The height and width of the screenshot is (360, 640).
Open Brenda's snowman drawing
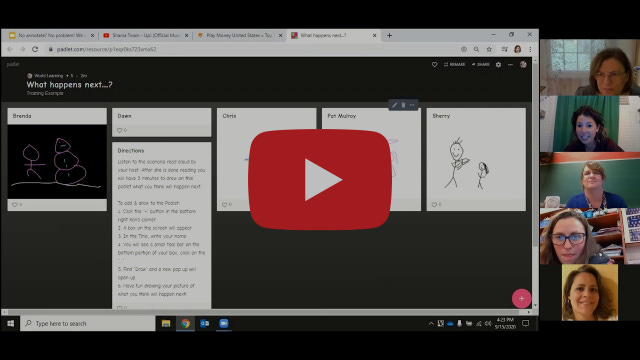[x=57, y=162]
